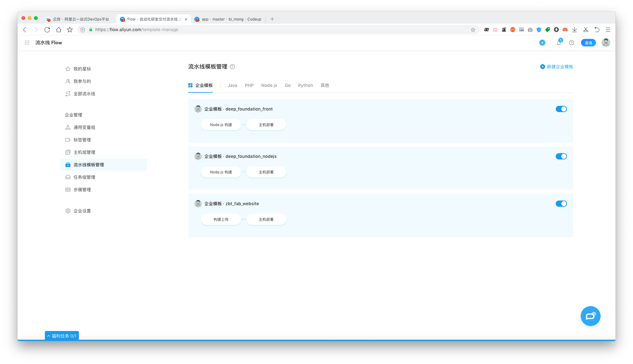Click the user avatar in top right
This screenshot has height=364, width=633.
click(606, 43)
